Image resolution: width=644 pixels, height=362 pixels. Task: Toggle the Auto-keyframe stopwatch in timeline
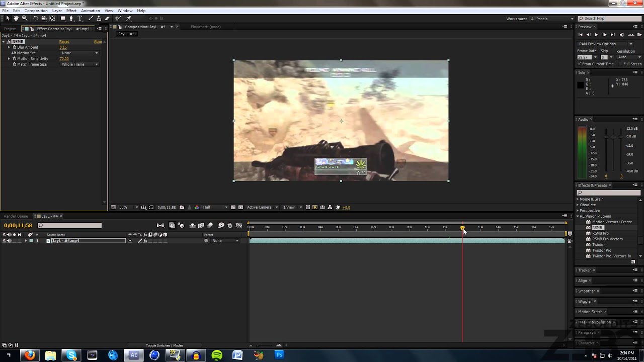pos(230,226)
